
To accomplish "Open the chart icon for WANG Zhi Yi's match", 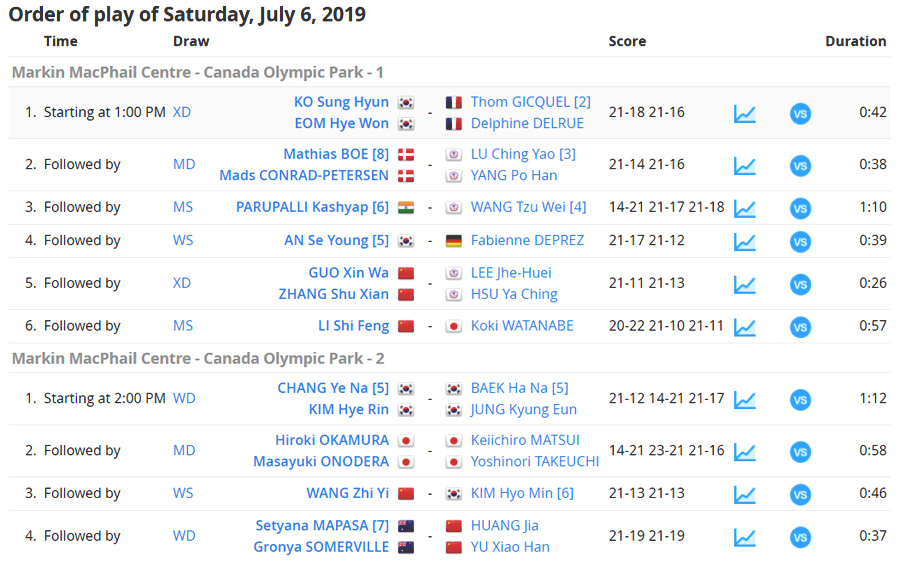I will [x=744, y=494].
